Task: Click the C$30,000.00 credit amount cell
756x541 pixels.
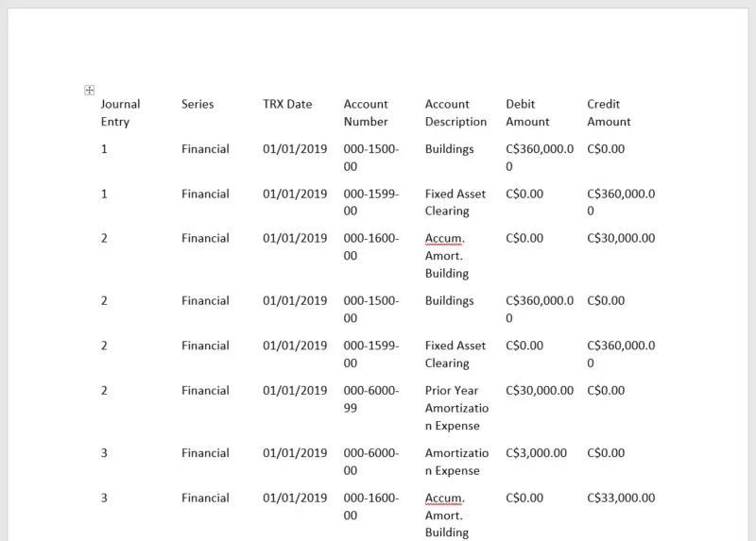Action: 620,238
